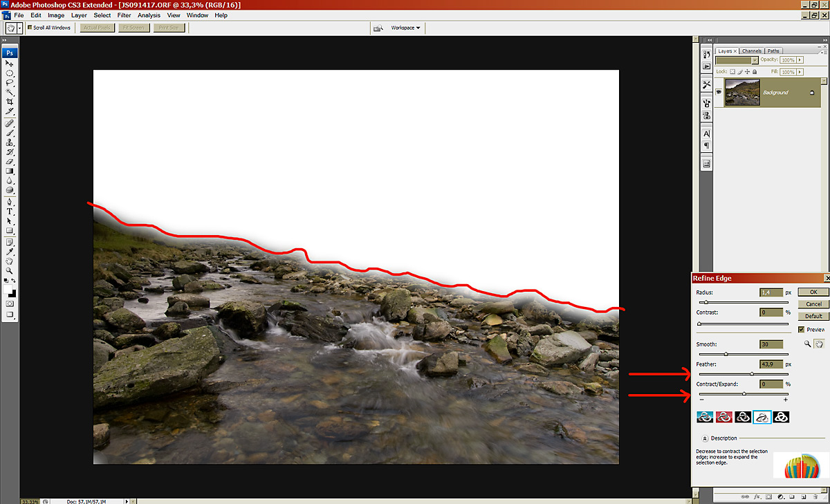The width and height of the screenshot is (830, 504).
Task: Preview selection as Quick Mask
Action: (x=723, y=417)
